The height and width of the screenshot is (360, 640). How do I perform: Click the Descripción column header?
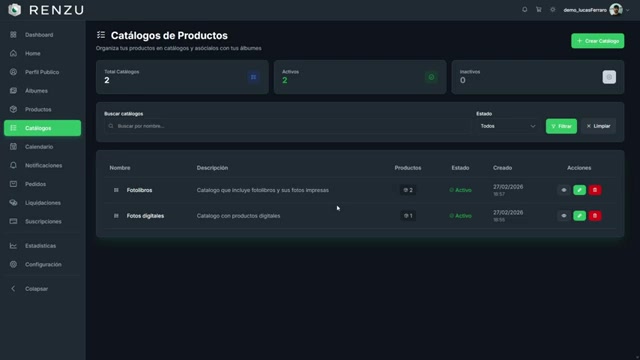(x=212, y=168)
